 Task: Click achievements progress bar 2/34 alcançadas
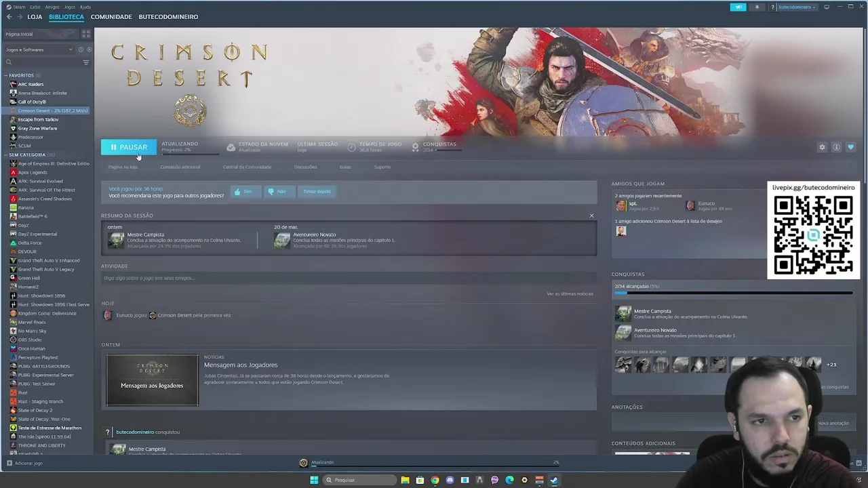[x=733, y=293]
